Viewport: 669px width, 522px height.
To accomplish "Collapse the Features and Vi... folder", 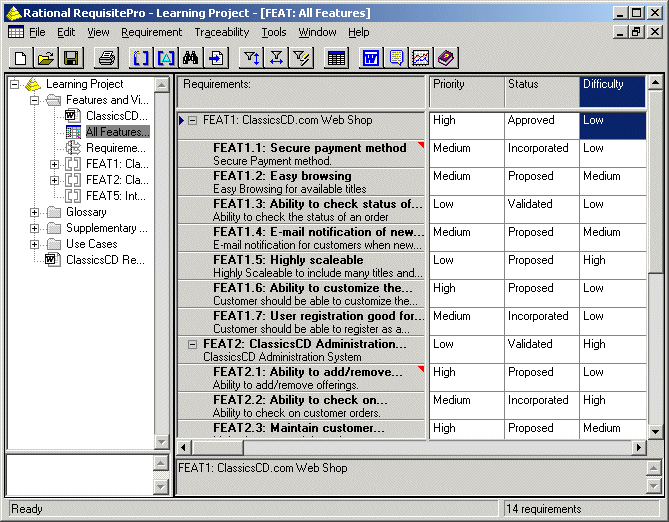I will coord(35,100).
